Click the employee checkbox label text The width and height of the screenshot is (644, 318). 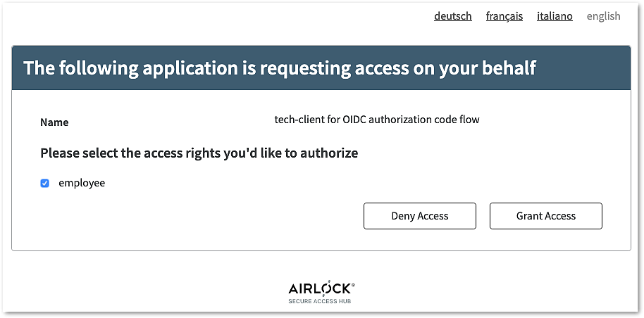tap(82, 183)
